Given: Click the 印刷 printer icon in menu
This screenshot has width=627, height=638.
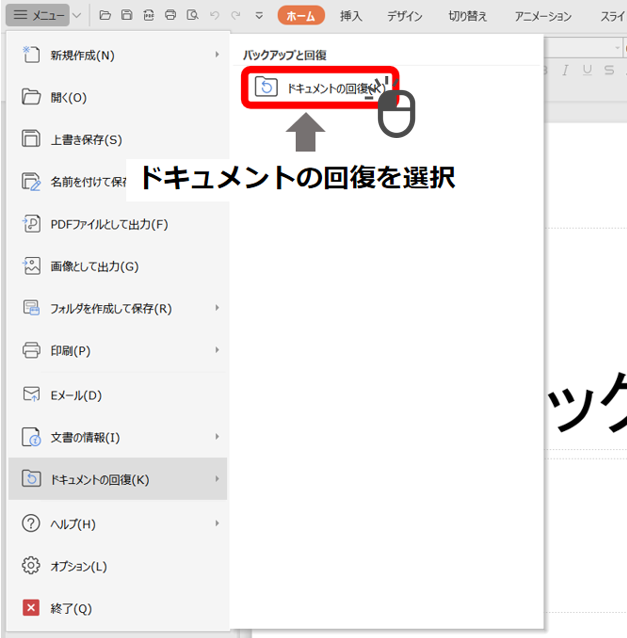Looking at the screenshot, I should tap(31, 350).
